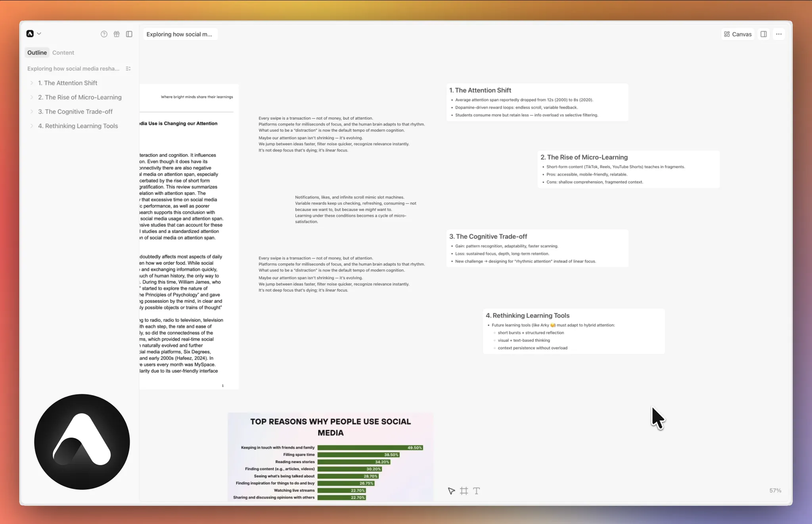This screenshot has width=812, height=524.
Task: Switch to the Content tab
Action: (63, 52)
